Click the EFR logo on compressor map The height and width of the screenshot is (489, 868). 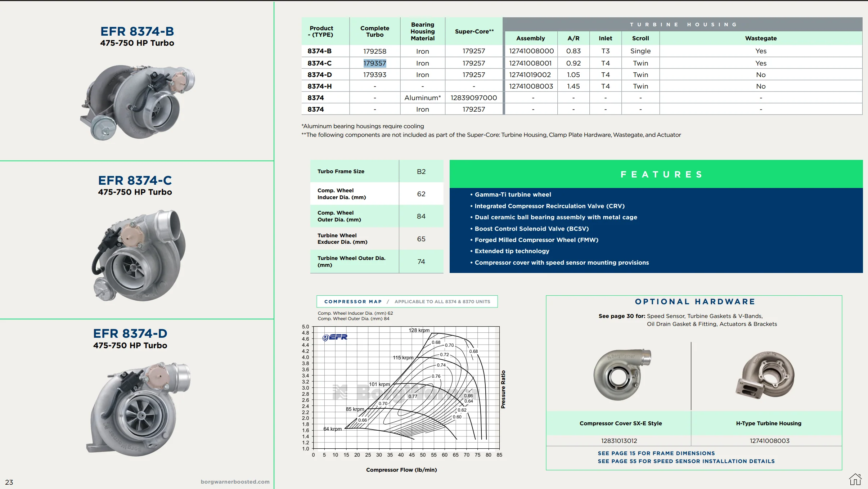335,337
